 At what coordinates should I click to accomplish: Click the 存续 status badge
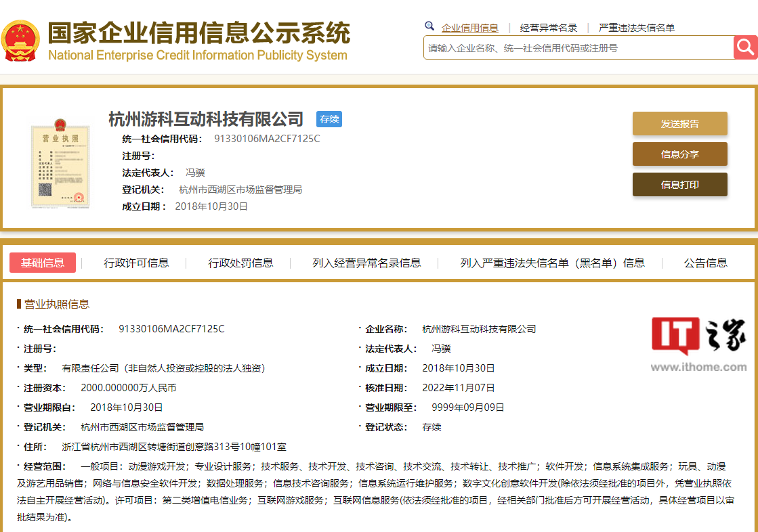[329, 119]
